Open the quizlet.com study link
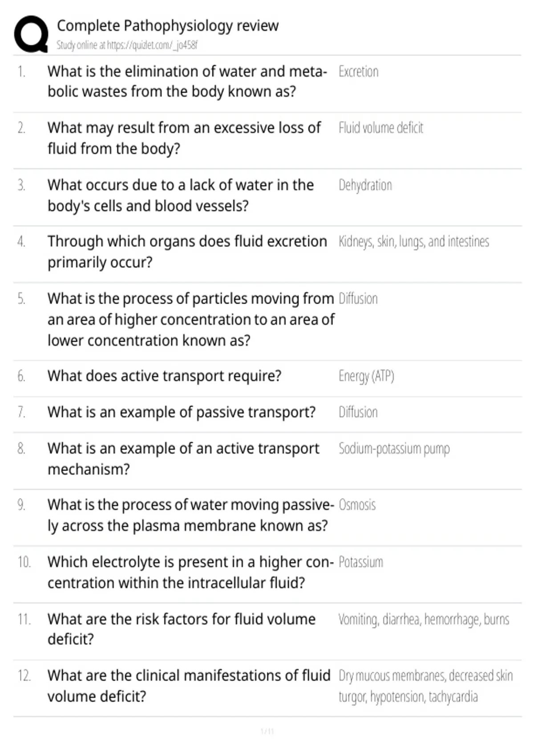 tap(127, 45)
